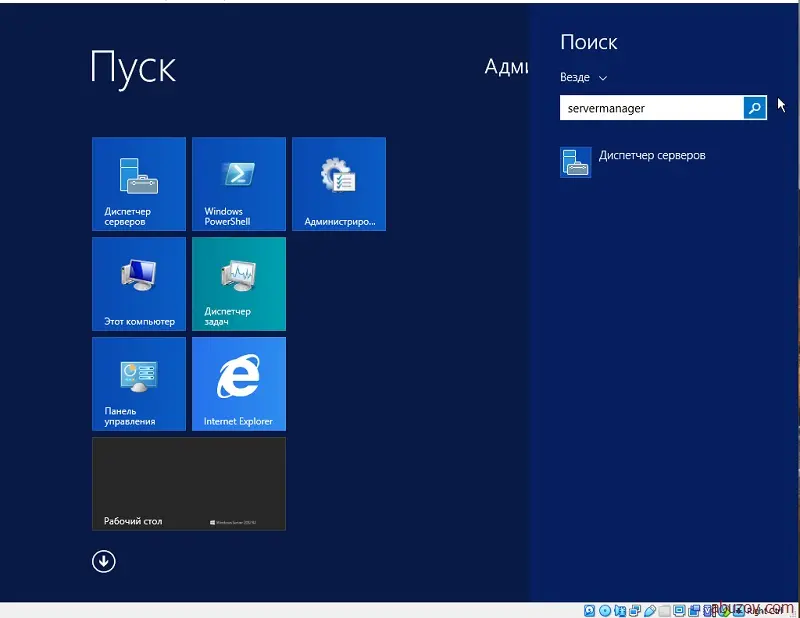This screenshot has height=618, width=800.
Task: Click the optical disc icon in status bar
Action: coord(605,610)
